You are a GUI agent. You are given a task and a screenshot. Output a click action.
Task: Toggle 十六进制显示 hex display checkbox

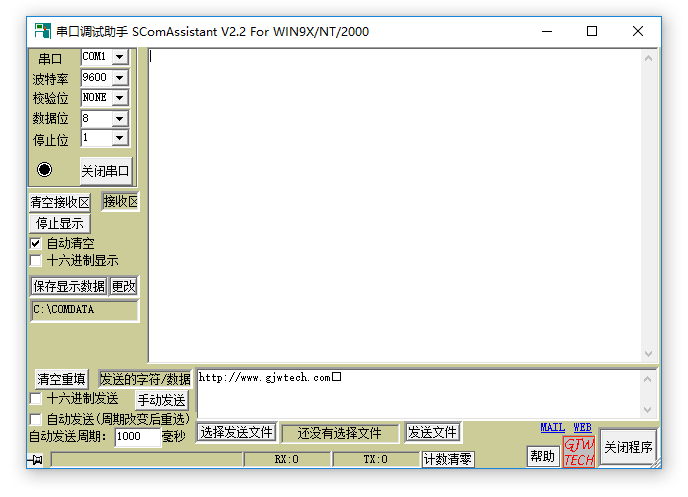point(36,260)
